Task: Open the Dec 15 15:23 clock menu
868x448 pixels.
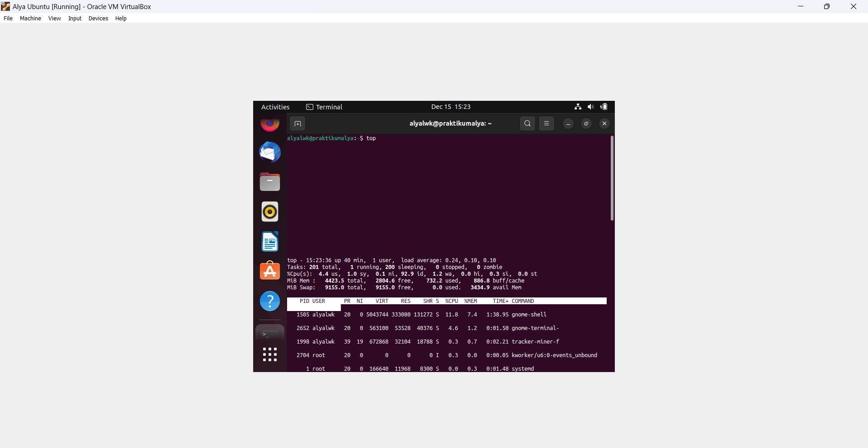Action: point(451,107)
